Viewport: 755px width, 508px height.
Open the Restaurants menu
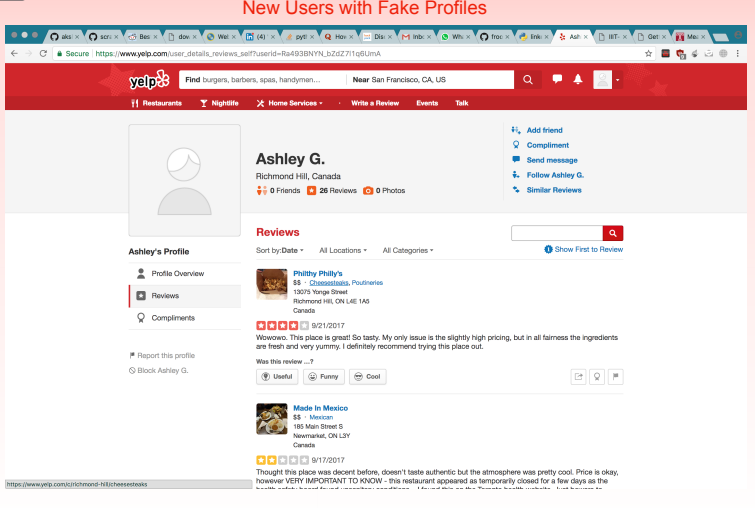click(156, 103)
